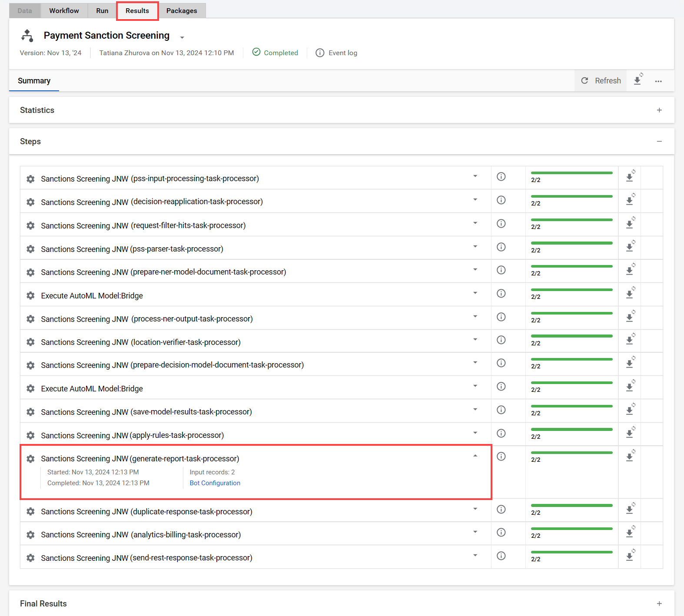The height and width of the screenshot is (616, 684).
Task: Download process-ner-output-task-processor results
Action: [630, 316]
